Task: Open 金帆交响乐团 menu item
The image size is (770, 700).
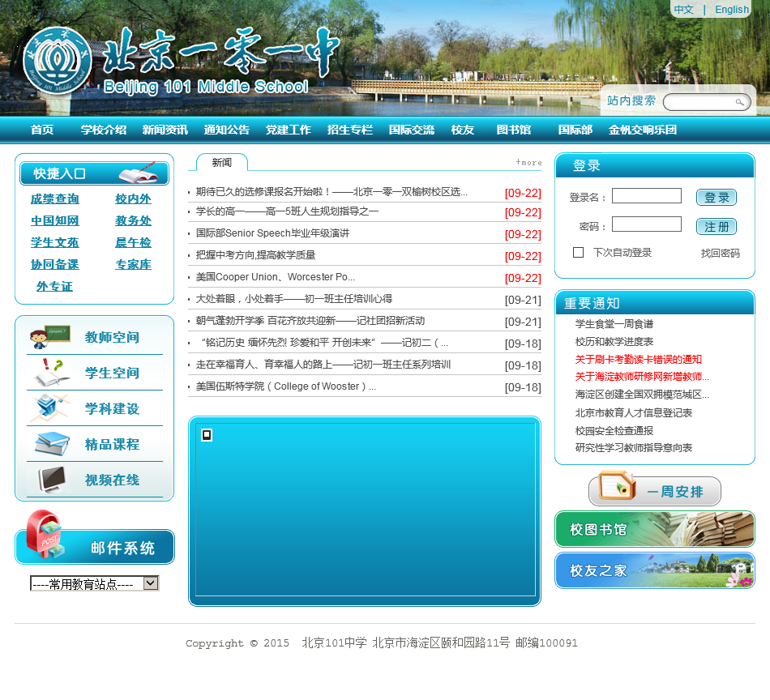Action: (643, 130)
